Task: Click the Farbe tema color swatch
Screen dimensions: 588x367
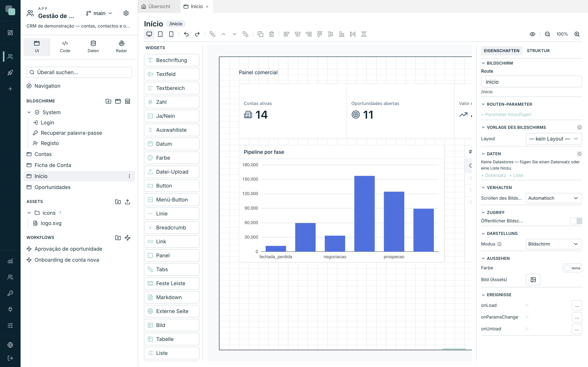Action: click(x=572, y=268)
